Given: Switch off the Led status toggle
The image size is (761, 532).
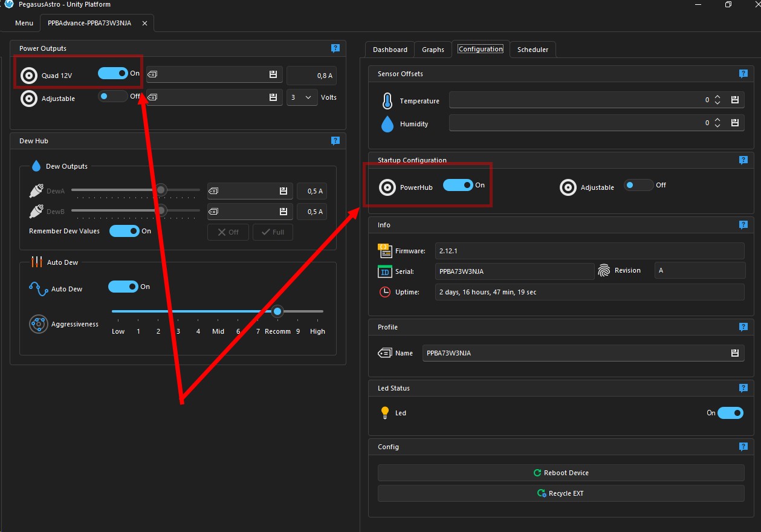Looking at the screenshot, I should pyautogui.click(x=730, y=413).
